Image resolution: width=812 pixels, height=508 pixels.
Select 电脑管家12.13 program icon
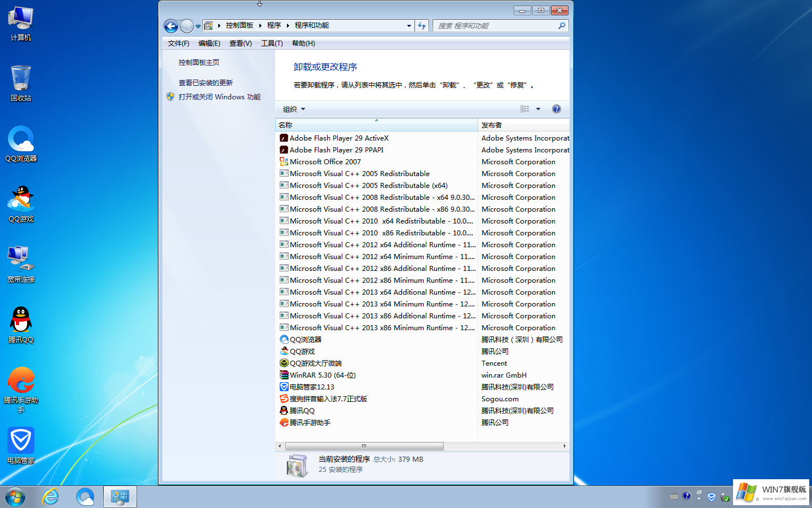point(284,387)
